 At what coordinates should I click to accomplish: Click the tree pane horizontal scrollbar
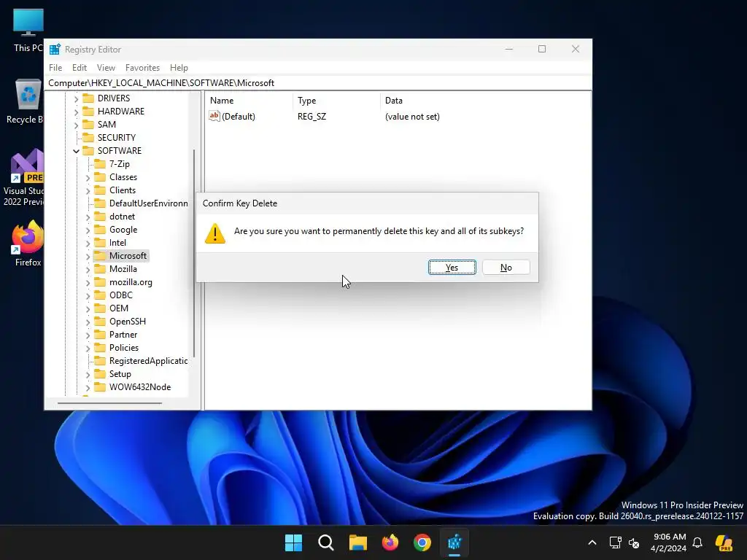point(109,403)
